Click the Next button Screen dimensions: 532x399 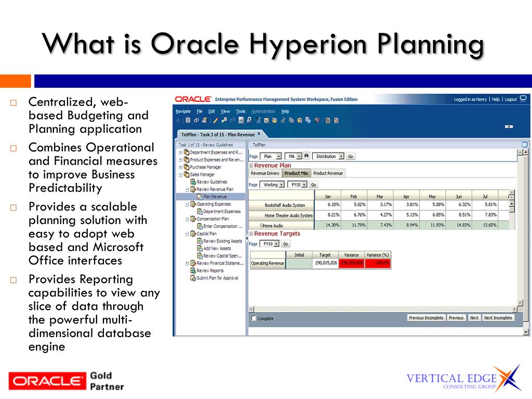[474, 318]
